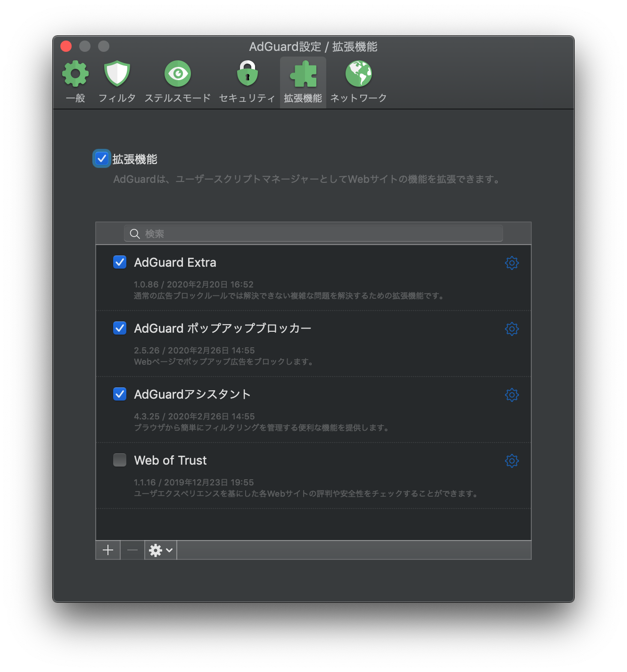Open the フィルタ shield icon
This screenshot has height=672, width=627.
click(117, 74)
